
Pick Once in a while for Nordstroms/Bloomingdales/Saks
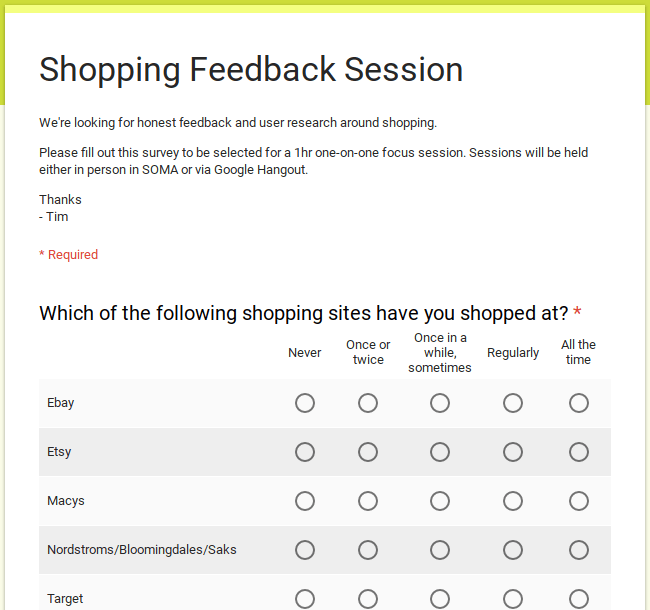tap(440, 550)
